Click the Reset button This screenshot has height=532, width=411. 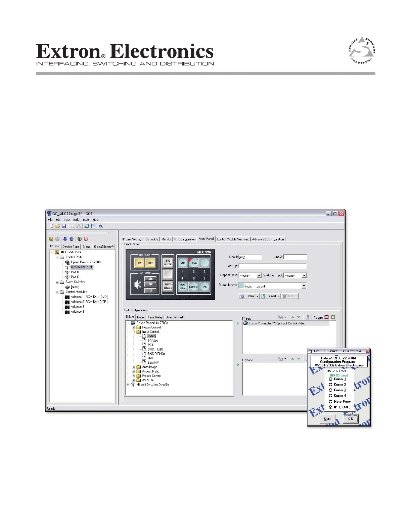(269, 296)
